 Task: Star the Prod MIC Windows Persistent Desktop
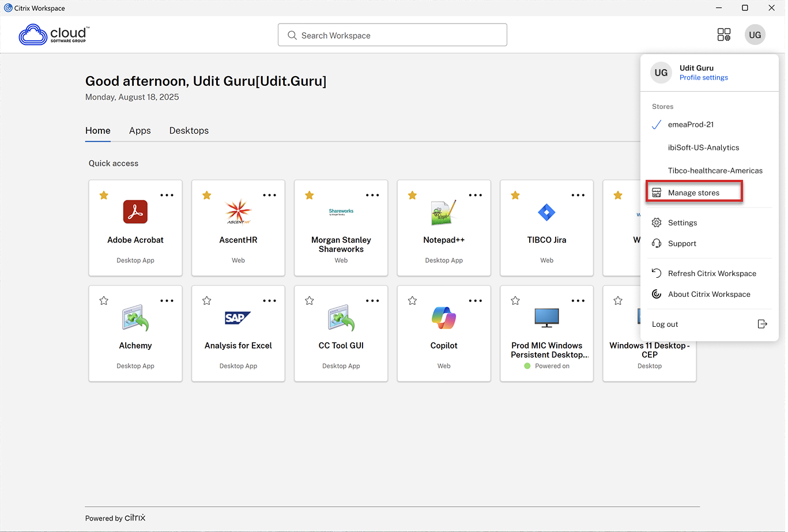tap(515, 301)
